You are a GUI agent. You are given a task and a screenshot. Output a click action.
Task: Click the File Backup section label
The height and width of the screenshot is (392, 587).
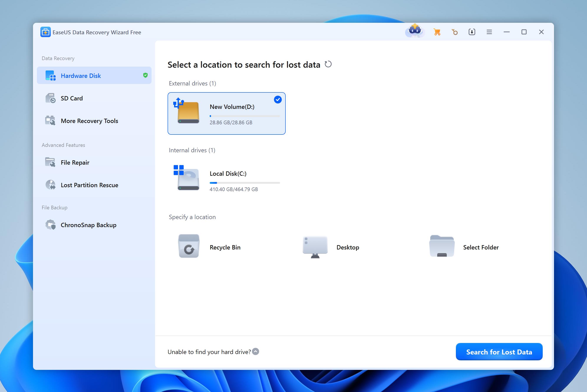pyautogui.click(x=54, y=208)
